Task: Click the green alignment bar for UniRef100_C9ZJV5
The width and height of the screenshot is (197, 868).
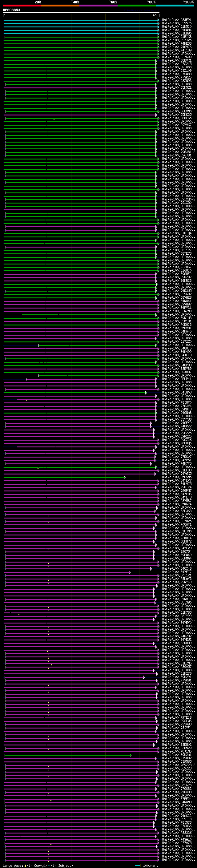Action: [81, 40]
